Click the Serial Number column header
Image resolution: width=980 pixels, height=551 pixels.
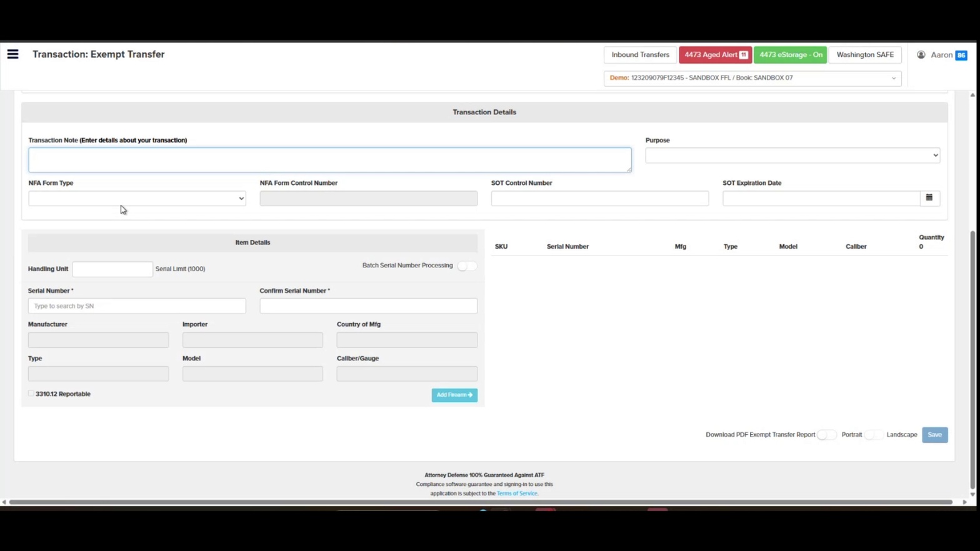[x=567, y=247]
